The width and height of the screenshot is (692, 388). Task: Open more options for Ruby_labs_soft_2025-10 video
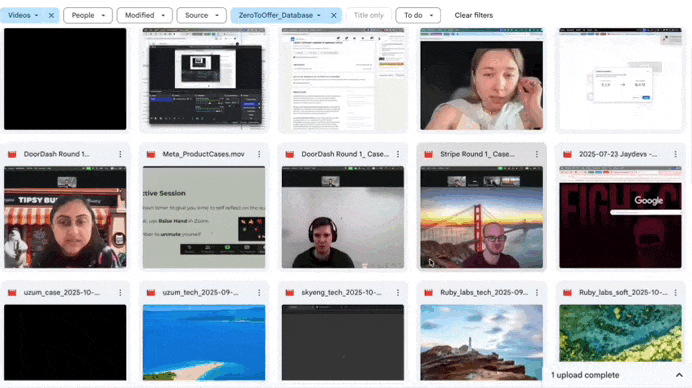pos(675,293)
